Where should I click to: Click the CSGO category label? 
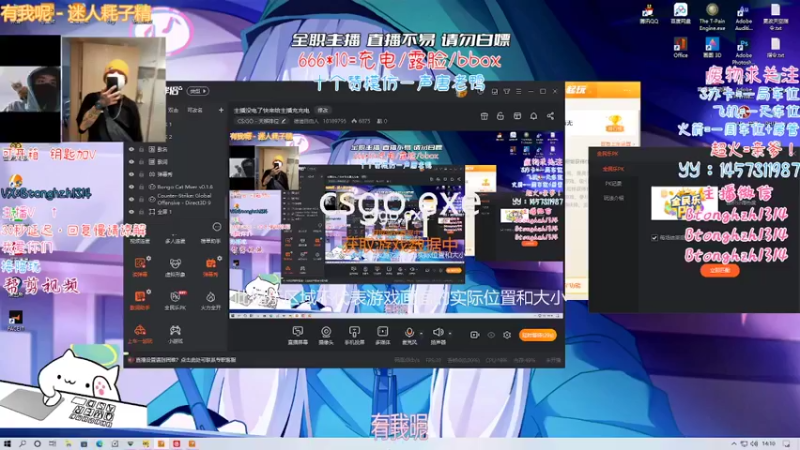coord(258,121)
